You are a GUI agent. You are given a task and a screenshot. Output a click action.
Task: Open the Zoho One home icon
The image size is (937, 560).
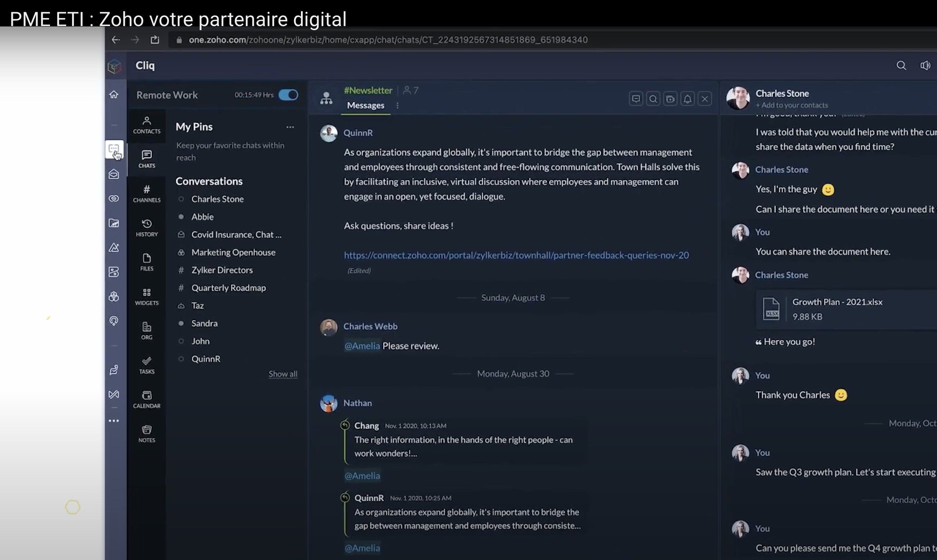(x=114, y=94)
